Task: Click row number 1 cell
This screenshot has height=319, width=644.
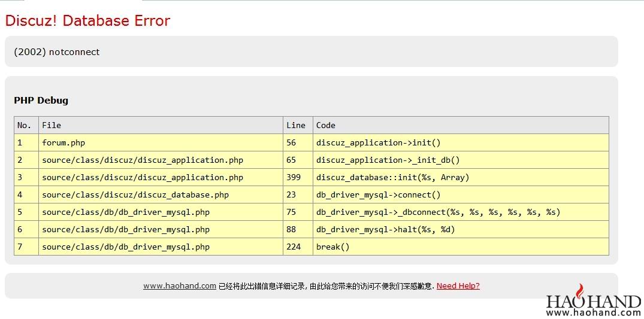Action: tap(26, 143)
